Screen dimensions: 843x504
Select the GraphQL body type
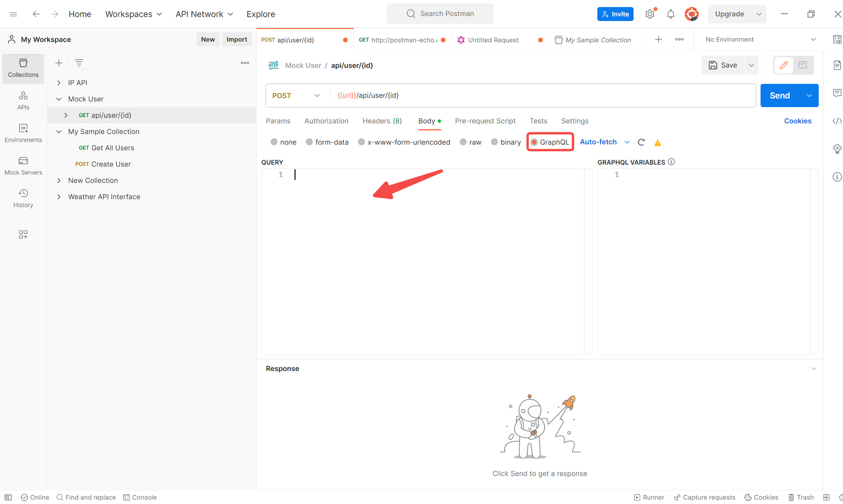(x=534, y=142)
